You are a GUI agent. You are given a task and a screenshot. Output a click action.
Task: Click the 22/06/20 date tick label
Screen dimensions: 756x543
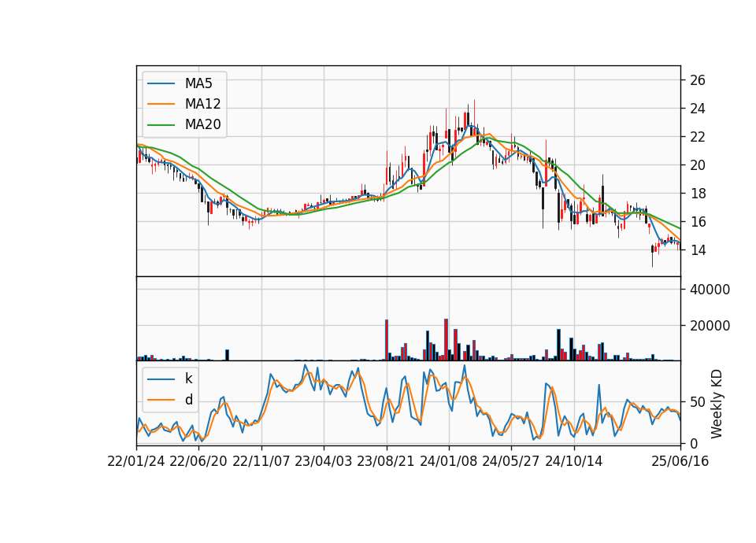point(198,461)
